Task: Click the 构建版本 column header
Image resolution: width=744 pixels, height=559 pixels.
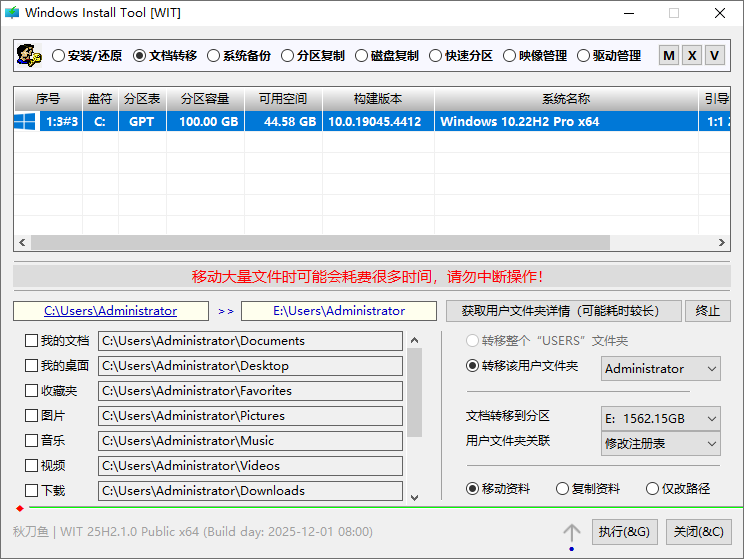Action: [x=378, y=99]
